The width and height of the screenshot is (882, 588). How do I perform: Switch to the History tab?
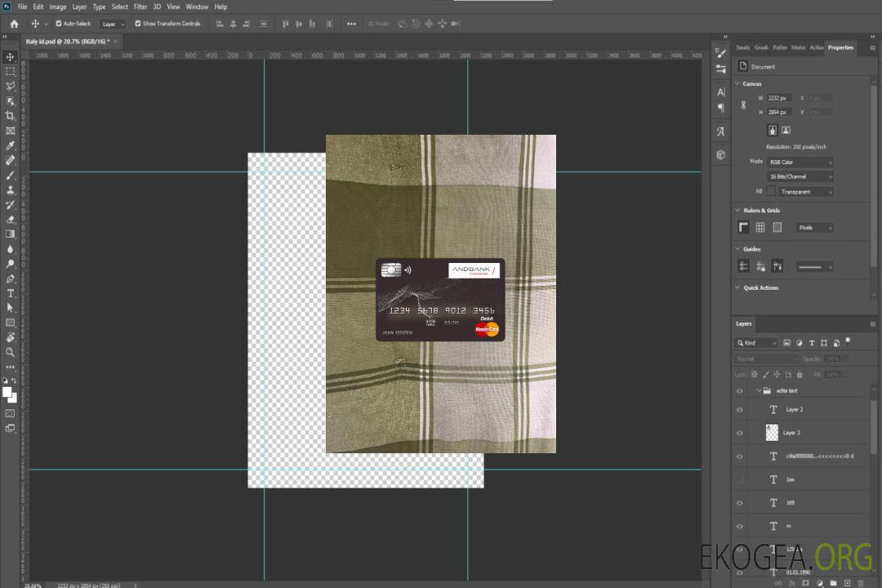coord(798,48)
